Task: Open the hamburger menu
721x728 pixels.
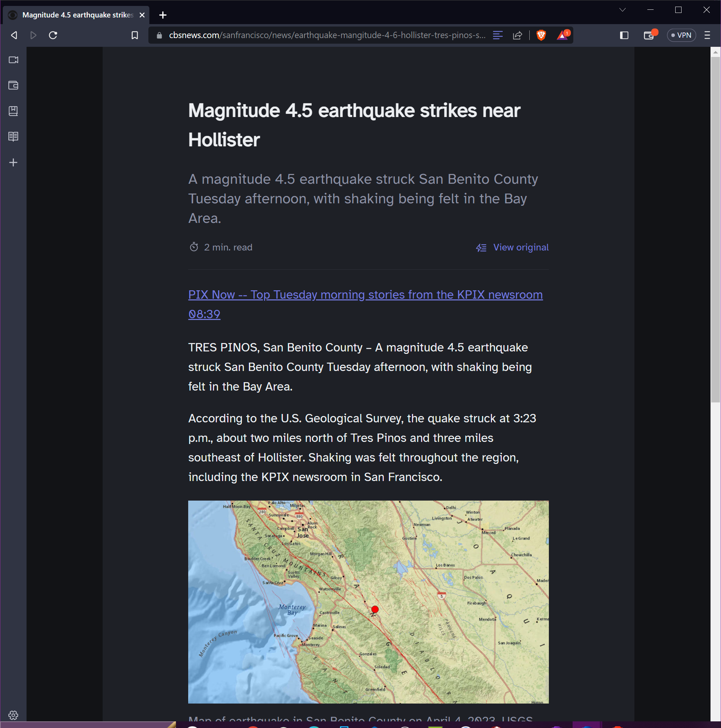Action: pos(707,35)
